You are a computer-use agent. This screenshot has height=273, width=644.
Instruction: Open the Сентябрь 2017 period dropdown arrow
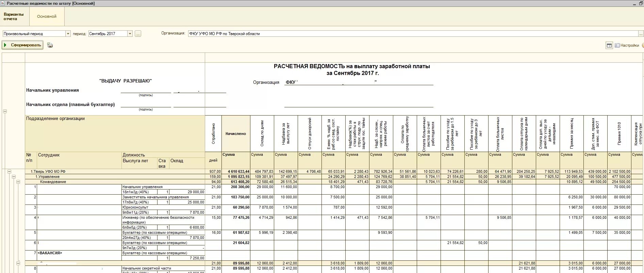tap(130, 34)
